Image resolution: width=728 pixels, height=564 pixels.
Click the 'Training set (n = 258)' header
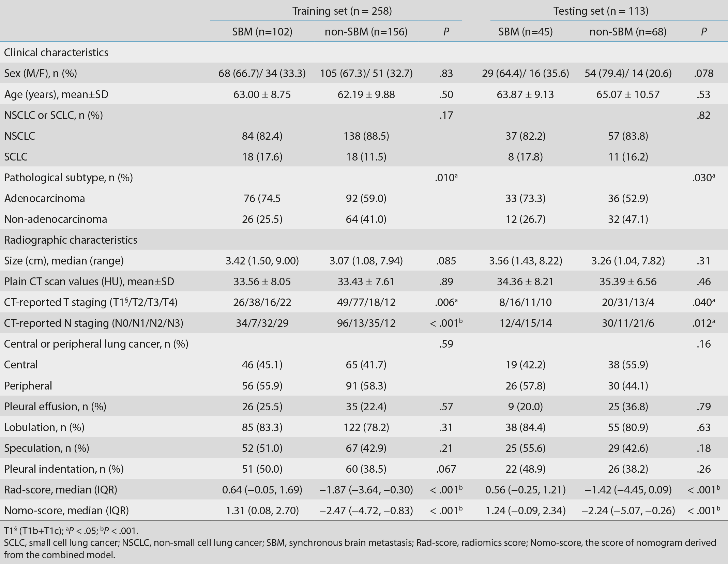(x=342, y=11)
